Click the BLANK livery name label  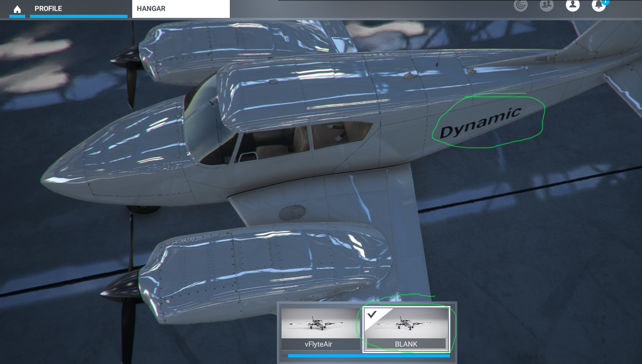(x=406, y=344)
